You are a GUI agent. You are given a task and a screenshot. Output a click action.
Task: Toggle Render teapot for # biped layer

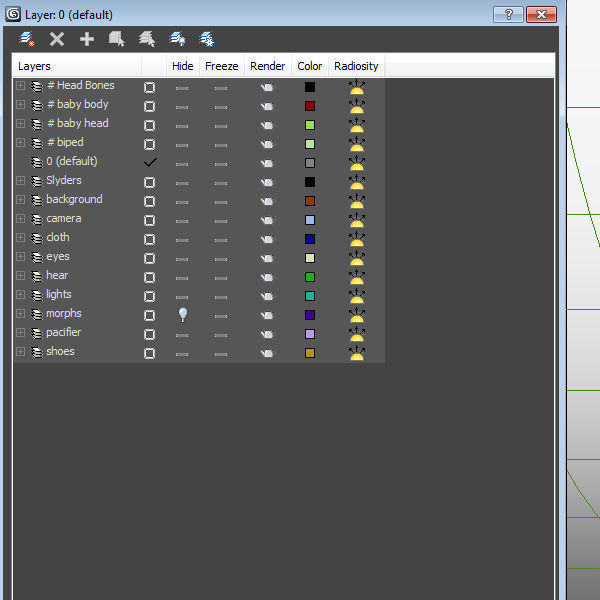point(267,144)
